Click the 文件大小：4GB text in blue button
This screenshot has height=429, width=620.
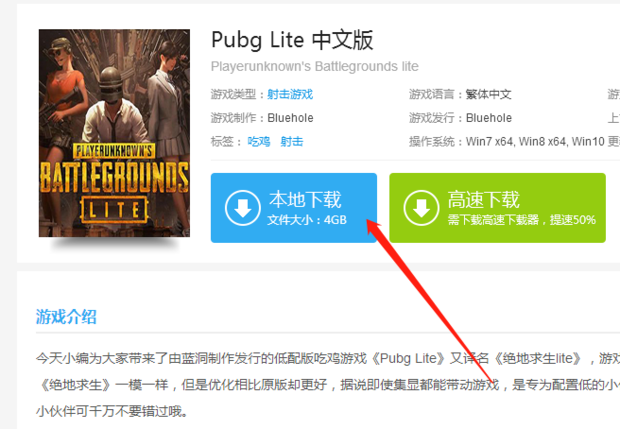point(307,220)
